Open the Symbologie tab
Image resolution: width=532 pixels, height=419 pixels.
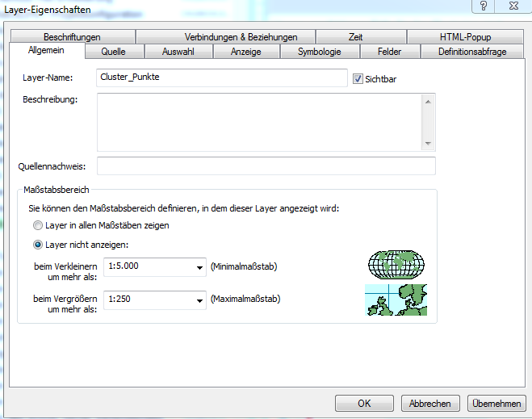(320, 52)
